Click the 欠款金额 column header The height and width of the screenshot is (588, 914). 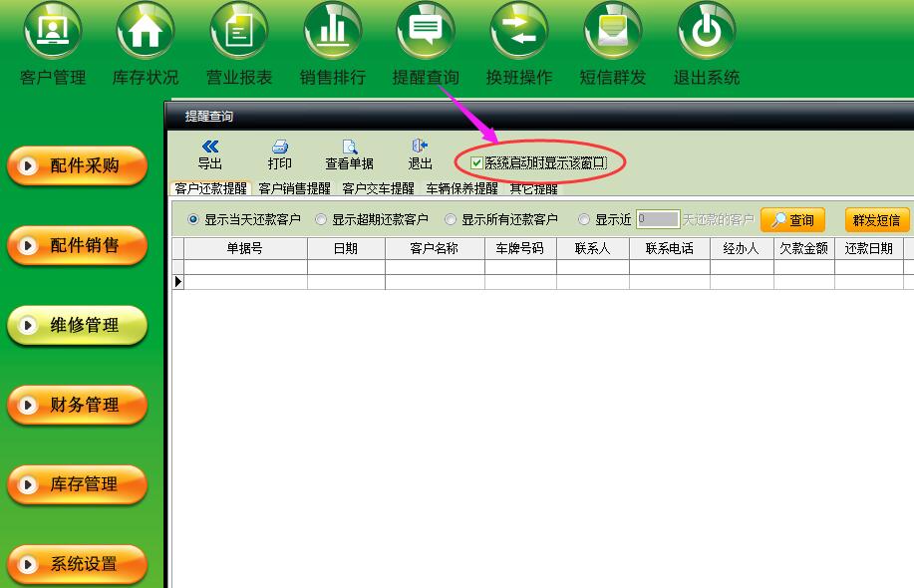[x=803, y=248]
